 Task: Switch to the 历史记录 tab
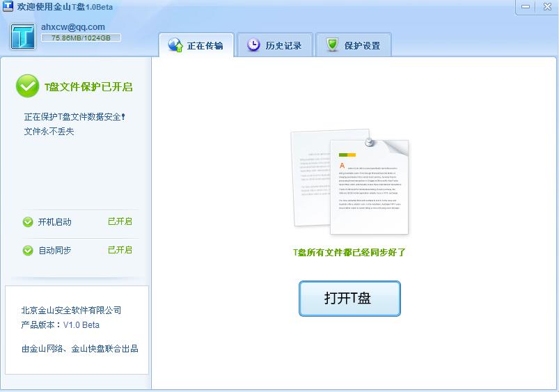pos(275,45)
